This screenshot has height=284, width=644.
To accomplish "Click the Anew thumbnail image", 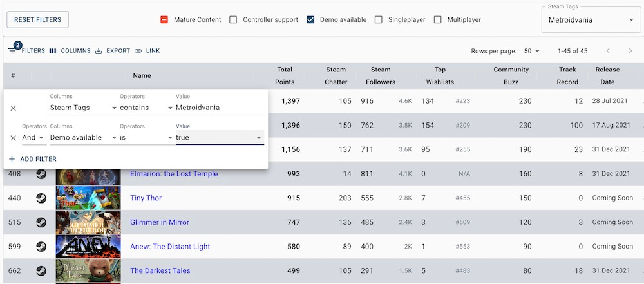I will 88,246.
